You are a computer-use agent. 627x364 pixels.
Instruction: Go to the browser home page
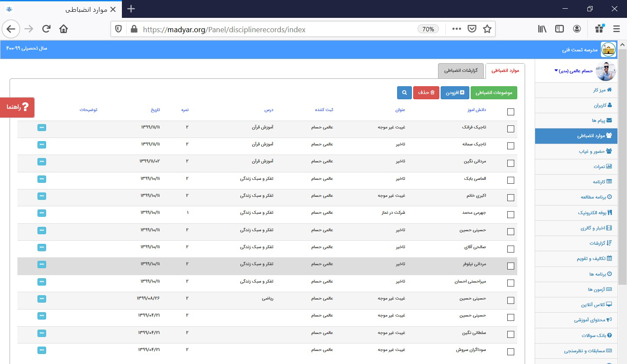pyautogui.click(x=64, y=29)
